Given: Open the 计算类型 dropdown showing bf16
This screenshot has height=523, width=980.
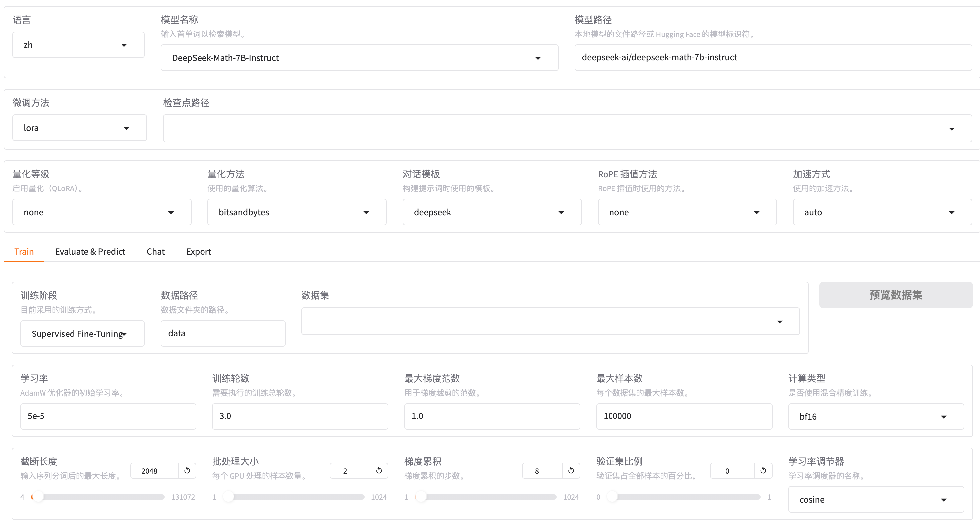Looking at the screenshot, I should pos(876,416).
